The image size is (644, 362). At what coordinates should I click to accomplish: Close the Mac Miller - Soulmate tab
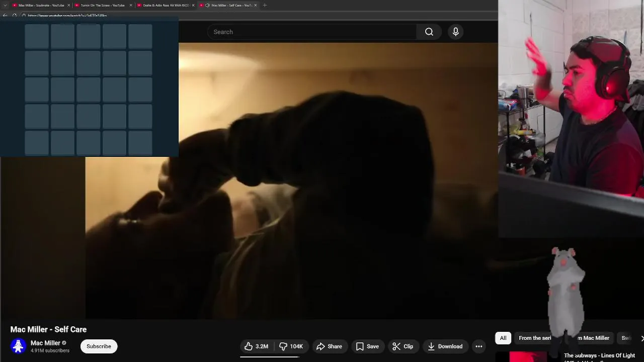[x=68, y=5]
